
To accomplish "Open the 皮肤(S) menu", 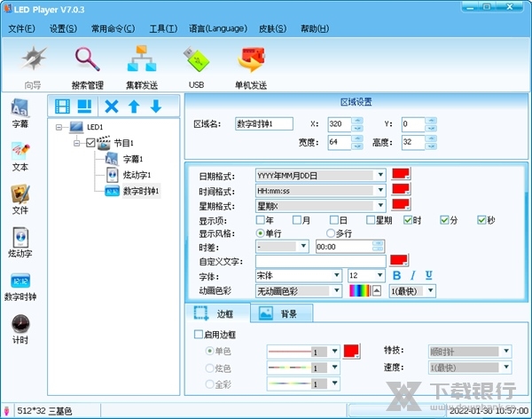I will [x=272, y=29].
